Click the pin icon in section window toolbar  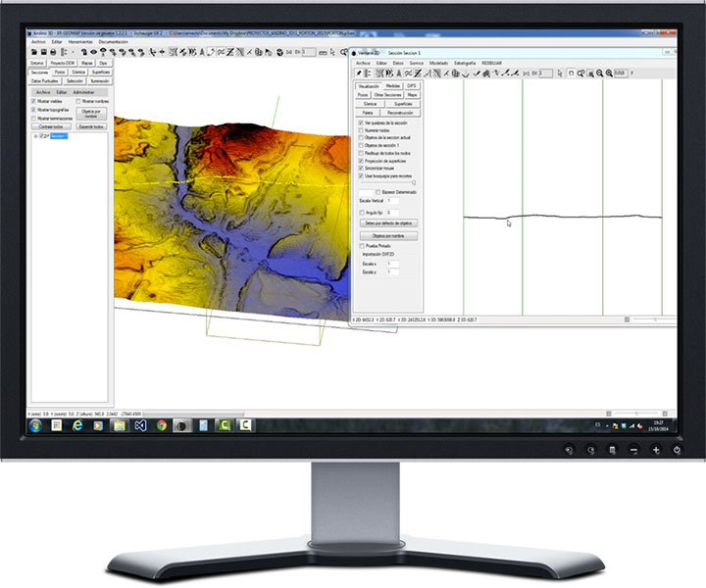pyautogui.click(x=359, y=73)
